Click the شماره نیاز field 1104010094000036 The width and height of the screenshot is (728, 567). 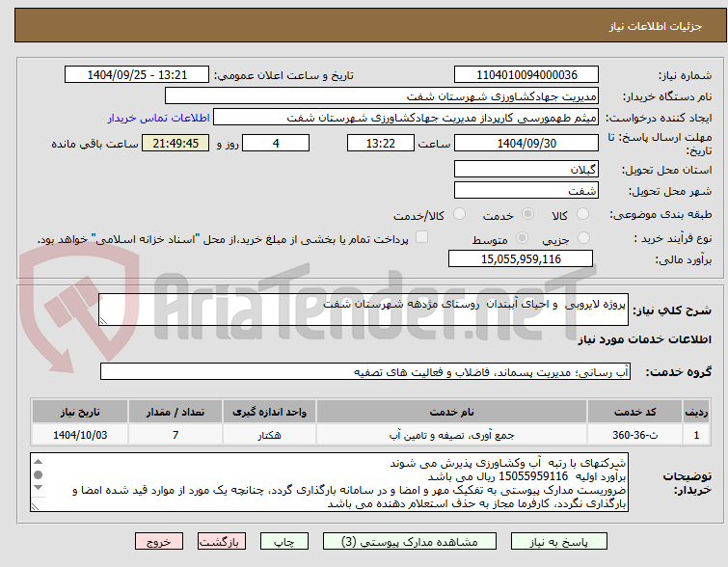click(526, 75)
